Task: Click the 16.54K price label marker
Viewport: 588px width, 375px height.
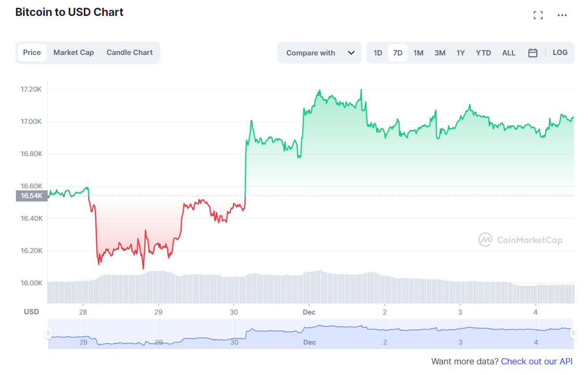Action: [31, 196]
